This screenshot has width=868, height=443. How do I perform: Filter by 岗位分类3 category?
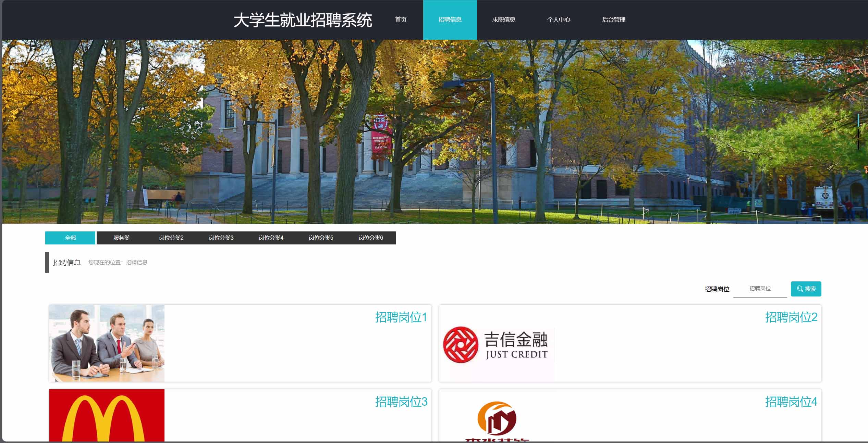(x=221, y=238)
